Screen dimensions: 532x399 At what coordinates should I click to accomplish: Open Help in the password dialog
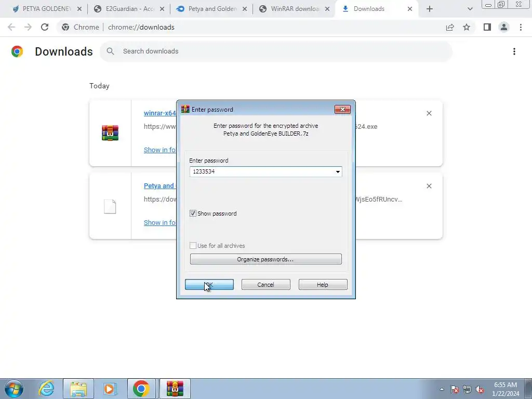[x=323, y=284]
